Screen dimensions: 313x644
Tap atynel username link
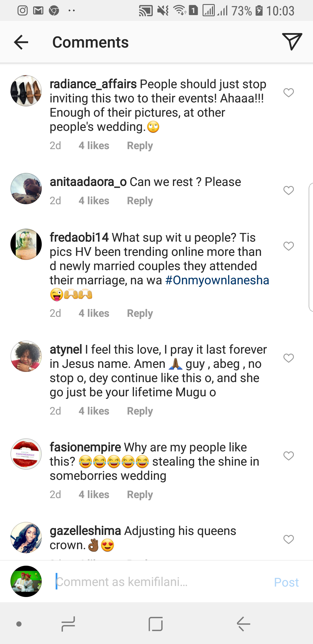[x=66, y=350]
